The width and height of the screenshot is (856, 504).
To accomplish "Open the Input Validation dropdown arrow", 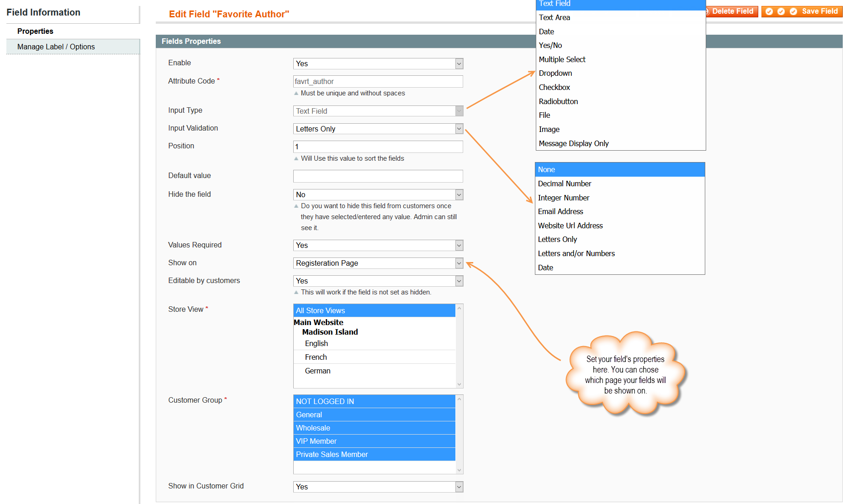I will [x=459, y=129].
